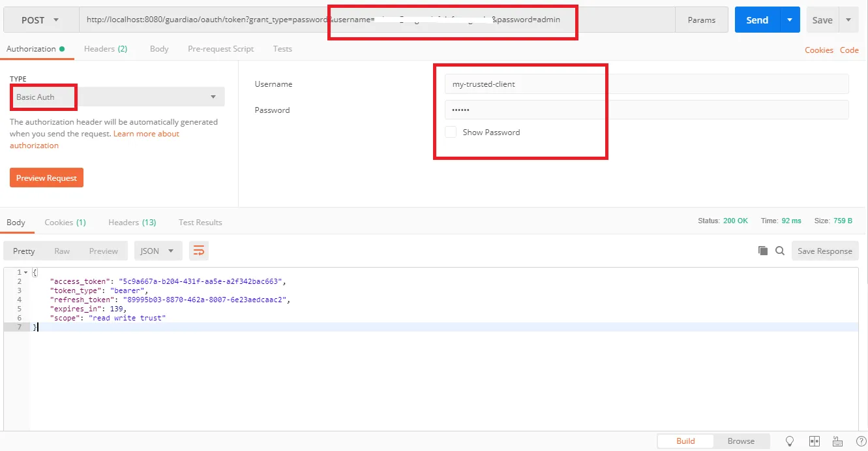Open response Headers (13) tab
This screenshot has width=868, height=451.
(x=132, y=223)
